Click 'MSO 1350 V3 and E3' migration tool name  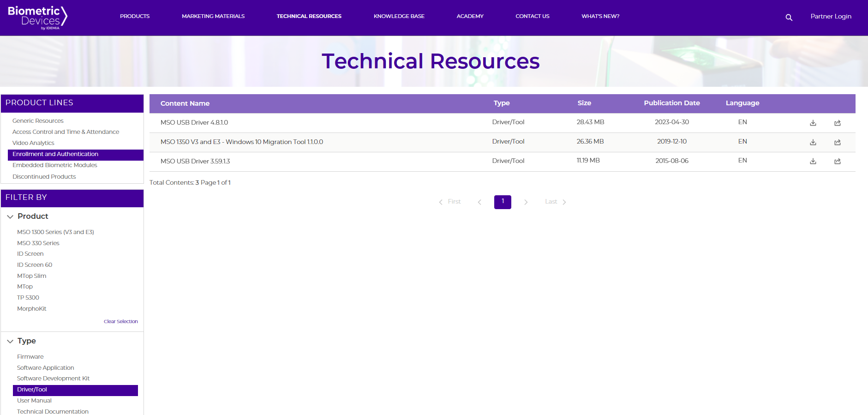click(242, 142)
